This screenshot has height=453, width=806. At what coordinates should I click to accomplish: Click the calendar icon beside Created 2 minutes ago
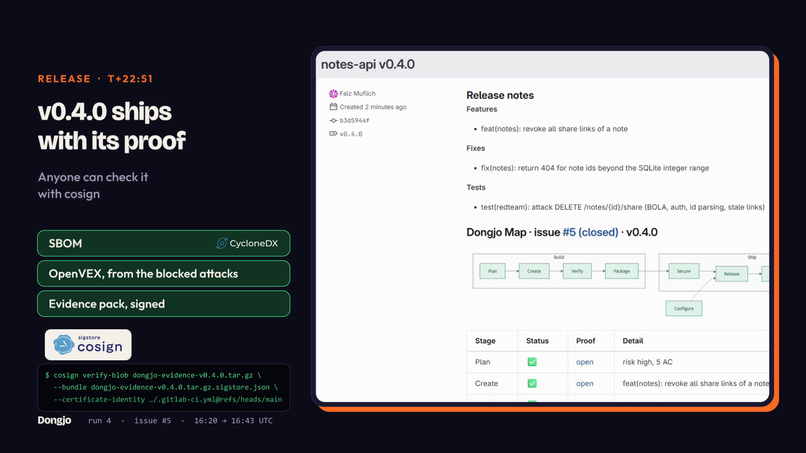pyautogui.click(x=333, y=107)
